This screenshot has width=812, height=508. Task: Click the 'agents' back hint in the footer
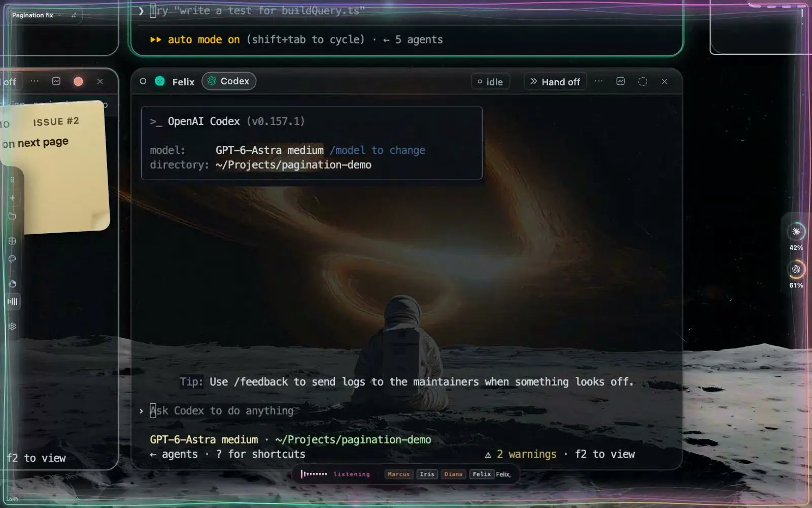[174, 454]
